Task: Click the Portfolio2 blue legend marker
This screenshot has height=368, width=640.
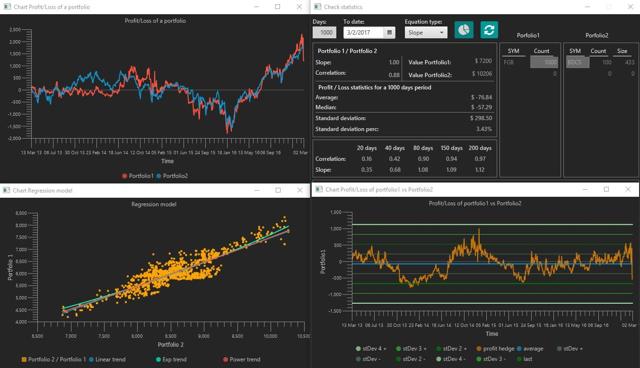Action: 158,176
